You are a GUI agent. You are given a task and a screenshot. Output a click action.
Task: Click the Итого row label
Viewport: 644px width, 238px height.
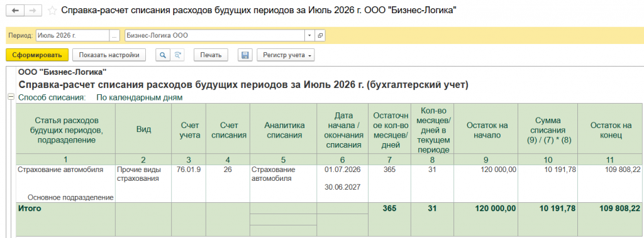click(30, 208)
